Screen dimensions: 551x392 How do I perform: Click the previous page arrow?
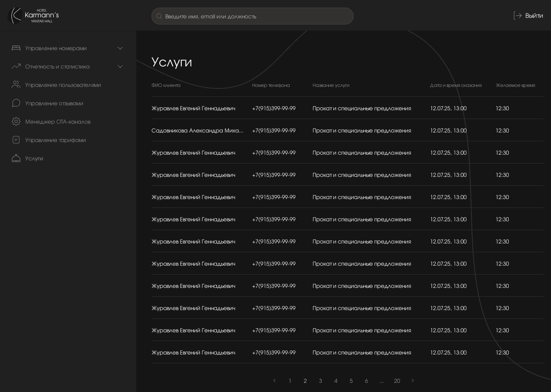tap(274, 381)
